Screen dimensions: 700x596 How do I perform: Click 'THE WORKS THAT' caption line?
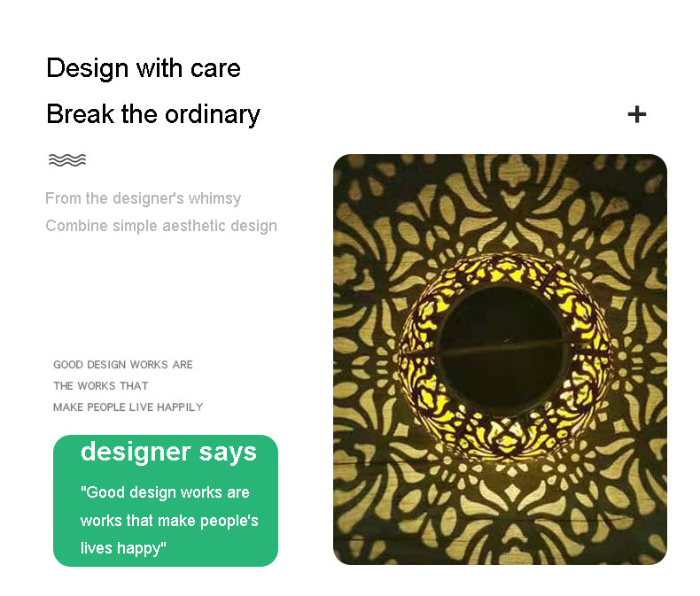point(100,386)
